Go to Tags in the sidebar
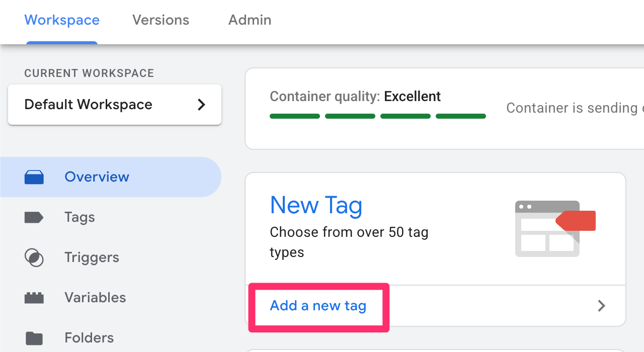The width and height of the screenshot is (644, 352). 79,217
